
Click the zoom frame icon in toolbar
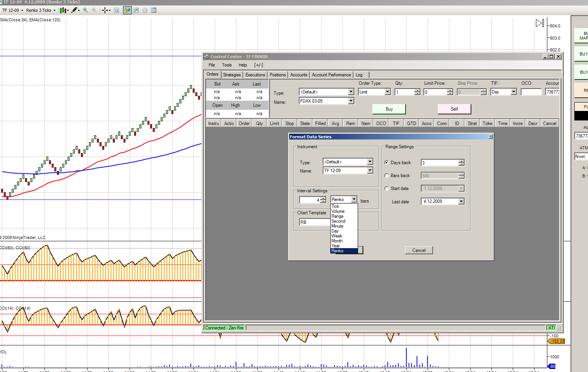(116, 10)
